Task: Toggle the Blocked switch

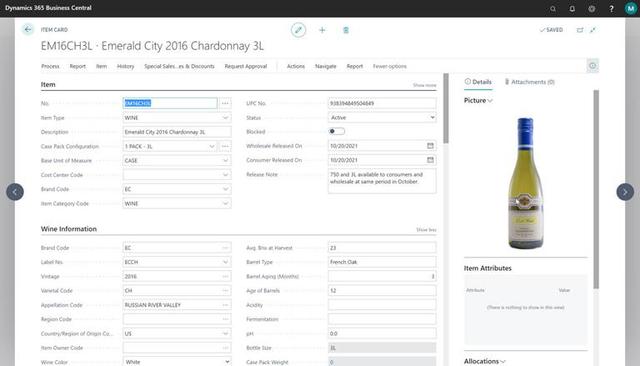Action: pos(337,131)
